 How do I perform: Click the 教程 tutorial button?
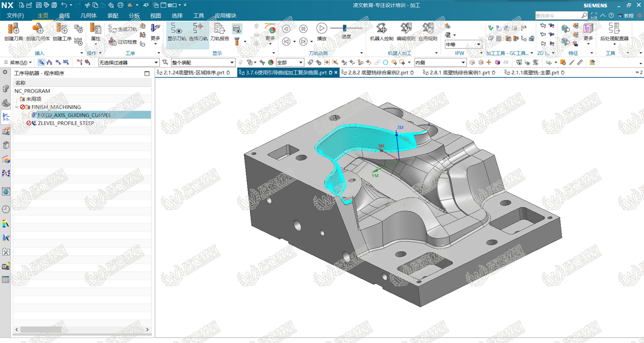pyautogui.click(x=626, y=16)
